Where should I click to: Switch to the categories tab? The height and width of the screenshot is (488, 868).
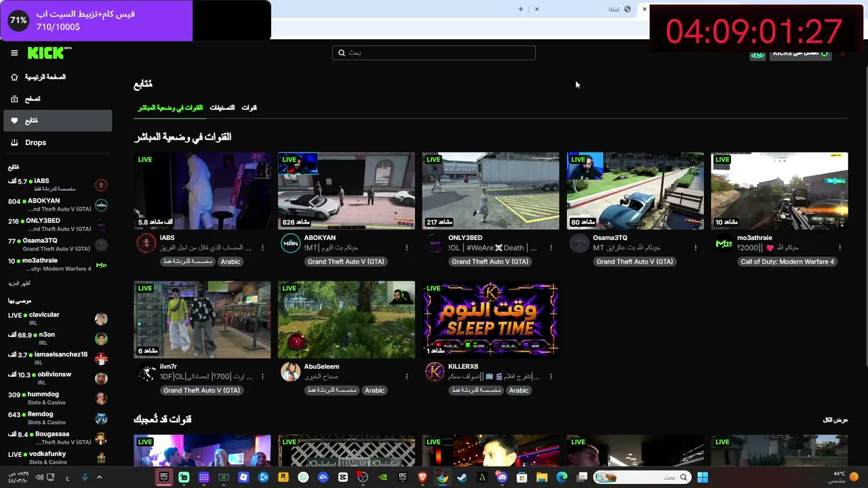[222, 108]
